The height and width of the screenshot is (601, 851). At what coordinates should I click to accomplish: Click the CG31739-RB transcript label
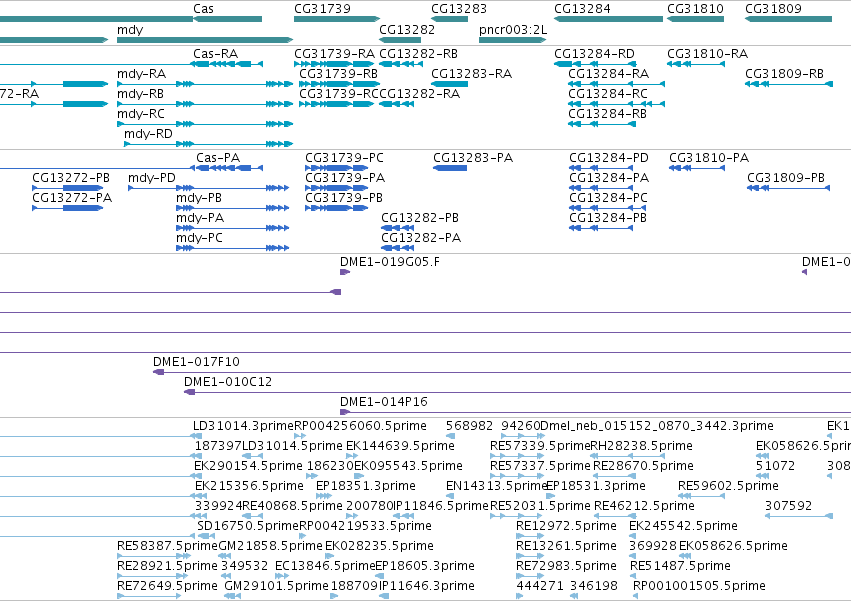[x=339, y=74]
